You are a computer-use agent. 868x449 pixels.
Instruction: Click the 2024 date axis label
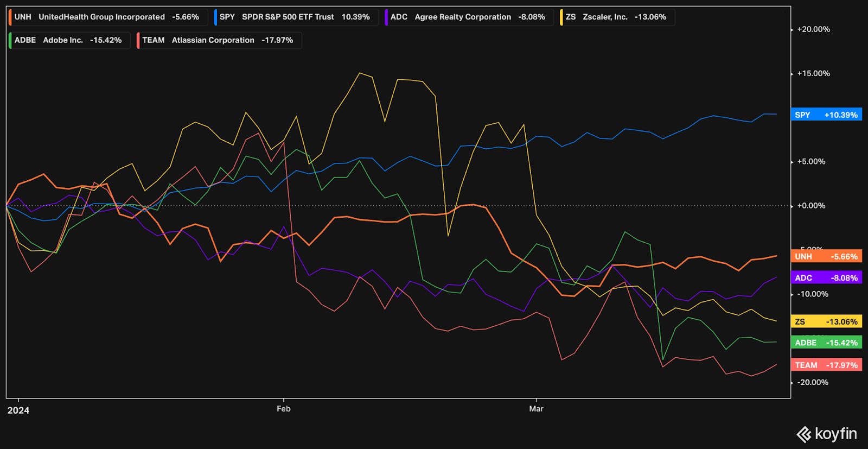point(18,410)
